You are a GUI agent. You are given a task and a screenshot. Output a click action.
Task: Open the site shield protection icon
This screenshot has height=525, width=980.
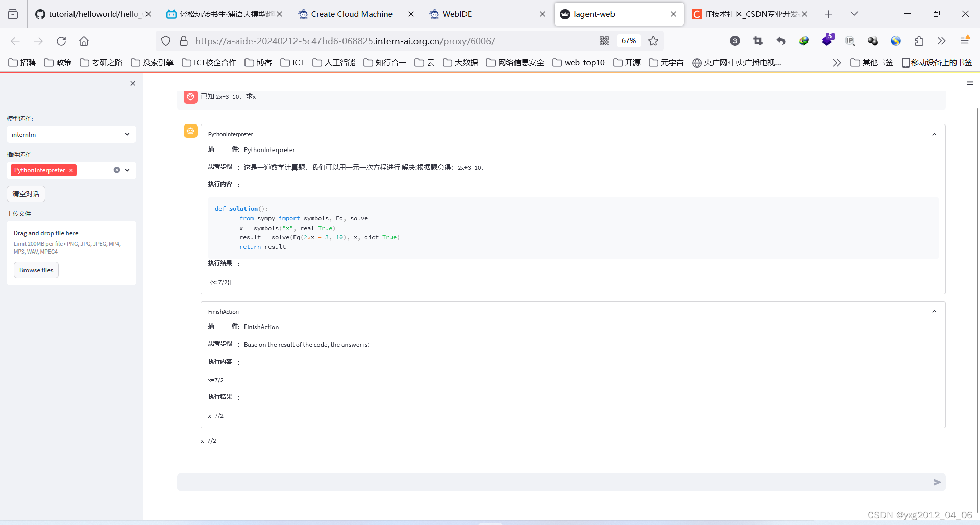tap(166, 41)
